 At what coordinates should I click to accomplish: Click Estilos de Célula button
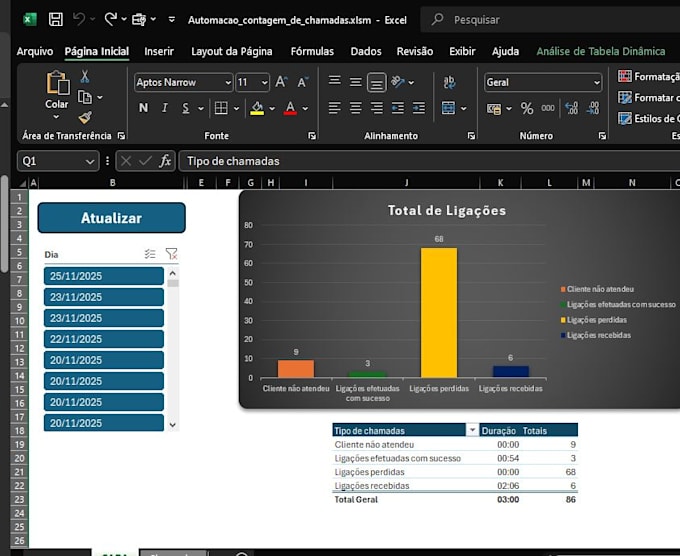648,118
